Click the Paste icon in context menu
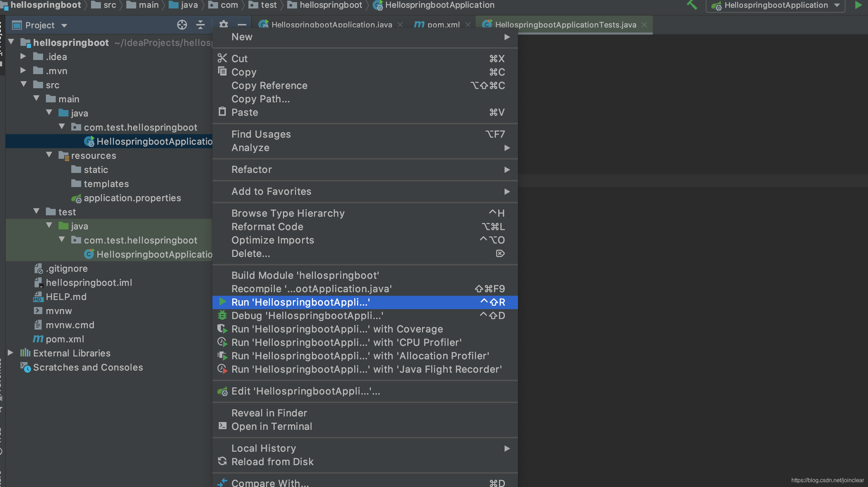The width and height of the screenshot is (868, 487). pyautogui.click(x=223, y=112)
